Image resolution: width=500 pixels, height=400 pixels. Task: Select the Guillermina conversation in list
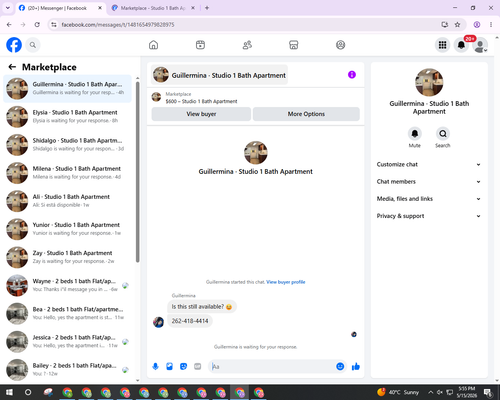coord(67,89)
